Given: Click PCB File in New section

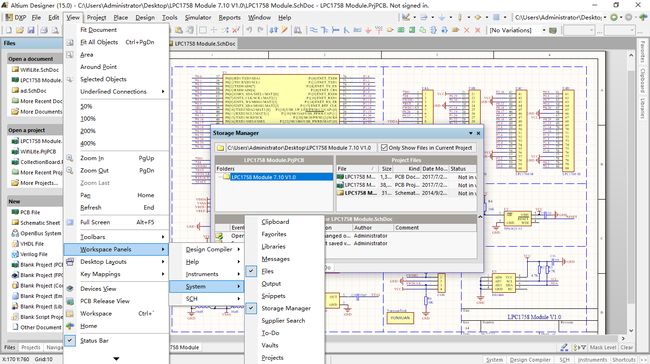Looking at the screenshot, I should point(30,212).
